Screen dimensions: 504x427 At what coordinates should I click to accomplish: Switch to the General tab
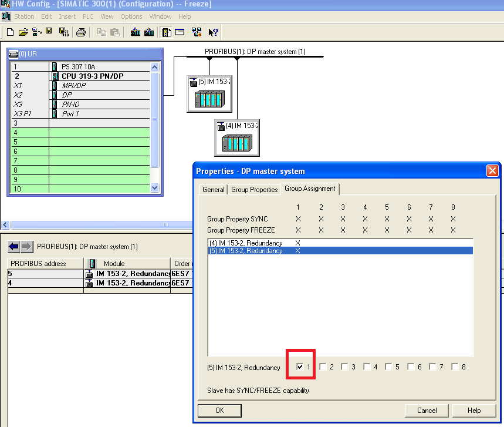(214, 190)
